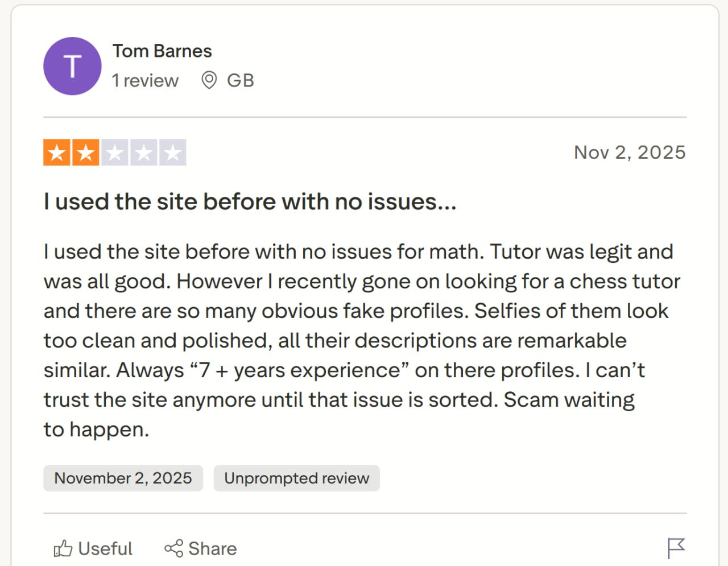Click the first orange rating star
This screenshot has height=566, width=728.
click(x=57, y=152)
